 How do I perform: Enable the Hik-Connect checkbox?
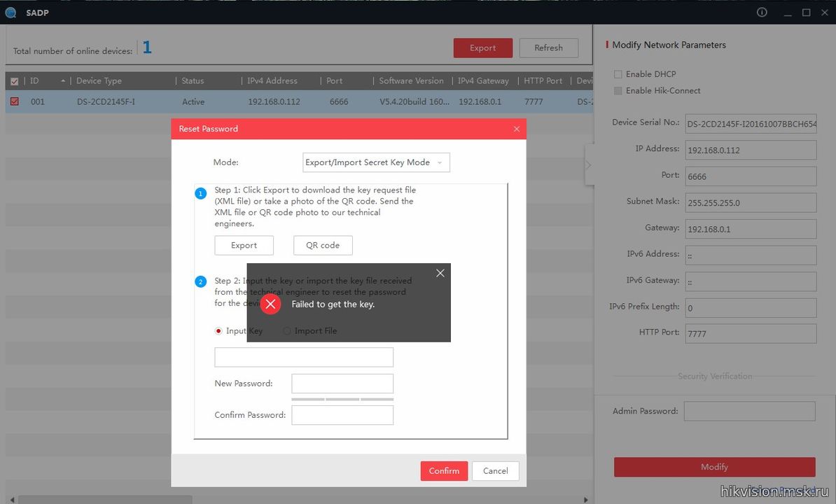pos(618,90)
